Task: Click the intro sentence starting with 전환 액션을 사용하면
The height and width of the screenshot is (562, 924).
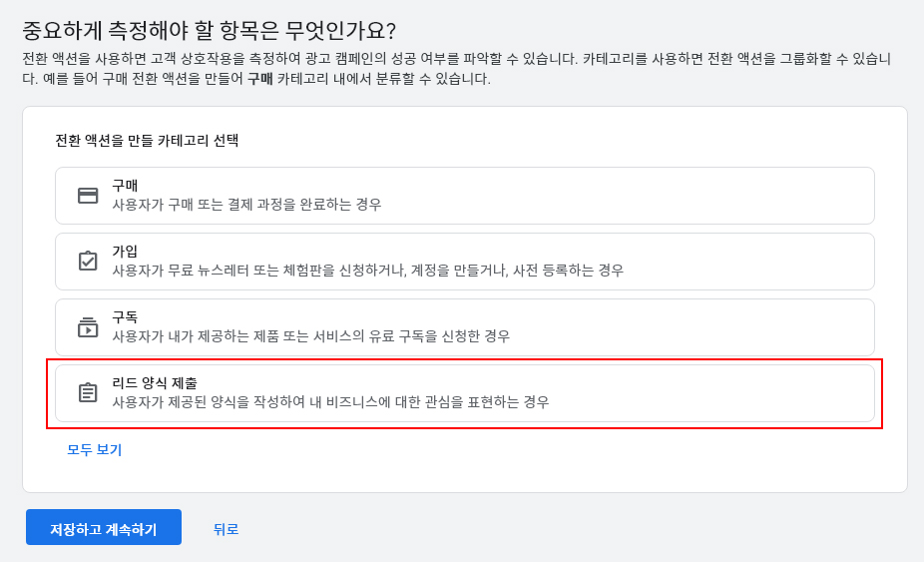Action: pyautogui.click(x=299, y=59)
